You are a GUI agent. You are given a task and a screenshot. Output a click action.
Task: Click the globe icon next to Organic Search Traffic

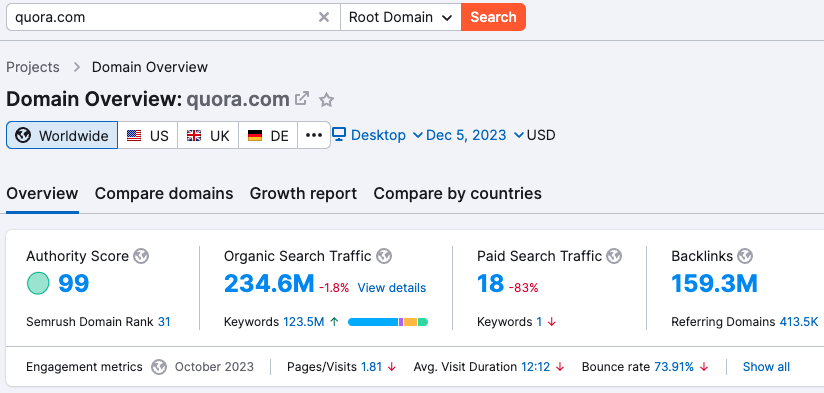pyautogui.click(x=384, y=256)
